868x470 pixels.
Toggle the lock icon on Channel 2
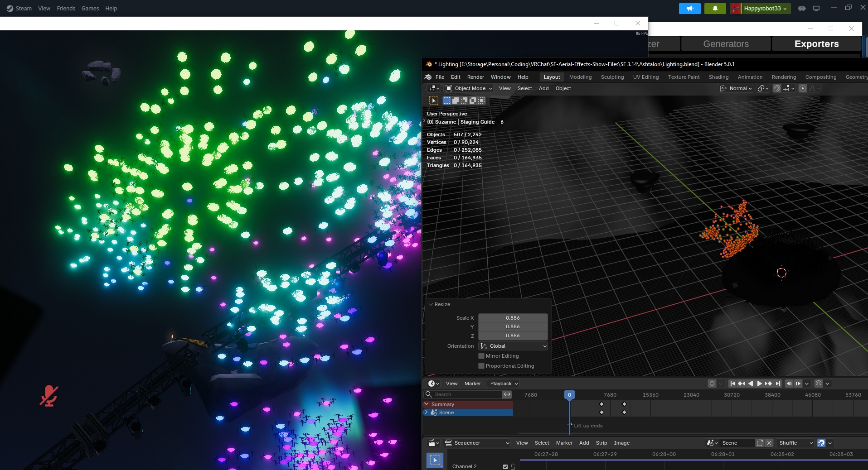tap(513, 467)
